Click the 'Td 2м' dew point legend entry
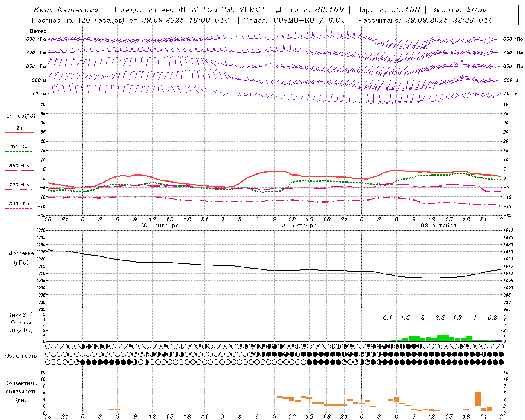The height and width of the screenshot is (420, 525). [x=19, y=147]
